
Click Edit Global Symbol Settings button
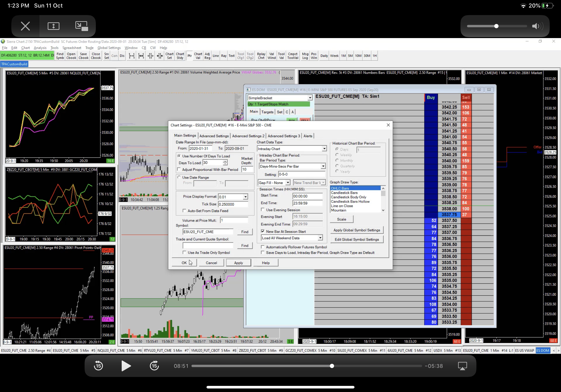[356, 239]
